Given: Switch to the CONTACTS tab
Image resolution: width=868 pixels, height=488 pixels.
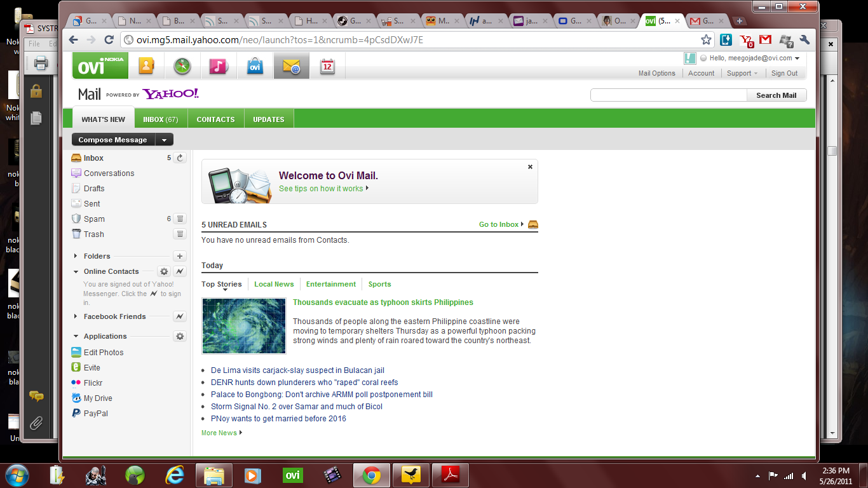Looking at the screenshot, I should pos(215,119).
